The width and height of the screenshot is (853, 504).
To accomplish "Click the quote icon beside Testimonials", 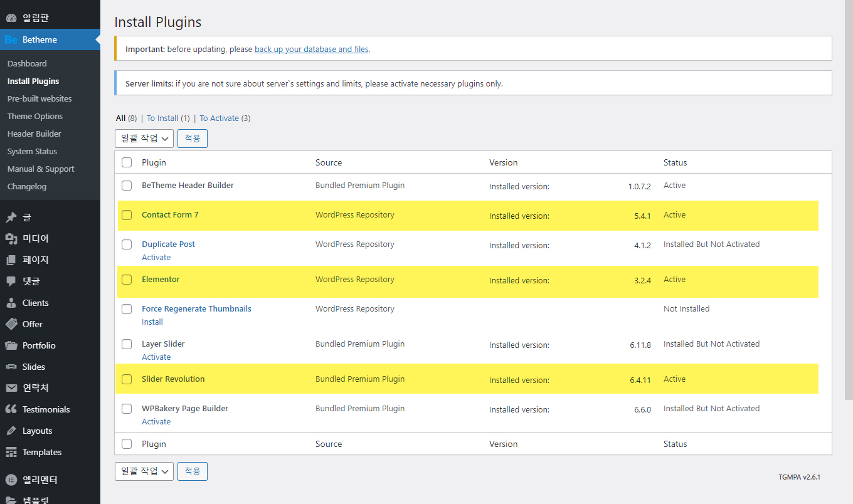I will pos(11,409).
